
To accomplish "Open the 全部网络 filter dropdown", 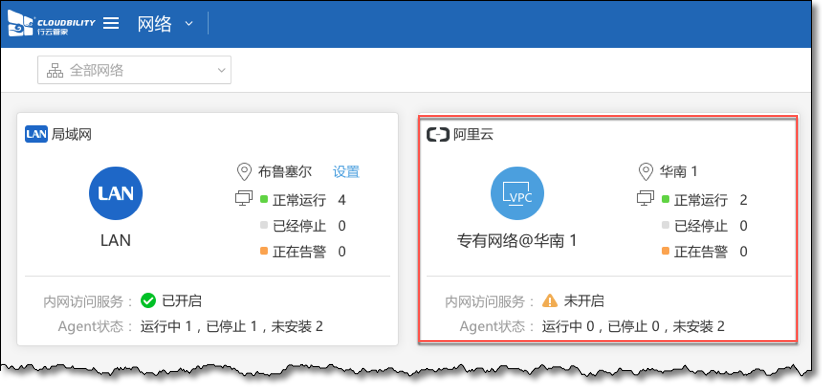I will (x=134, y=70).
